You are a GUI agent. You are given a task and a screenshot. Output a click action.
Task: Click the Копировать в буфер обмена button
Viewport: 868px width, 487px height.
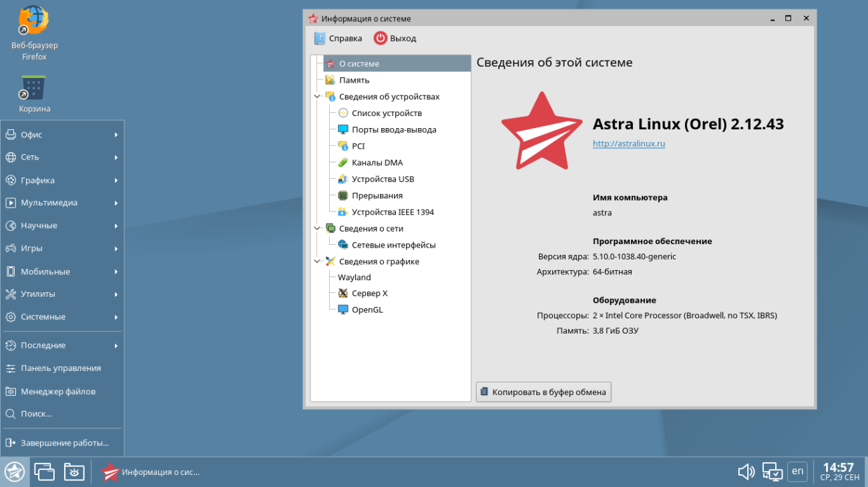click(x=543, y=392)
